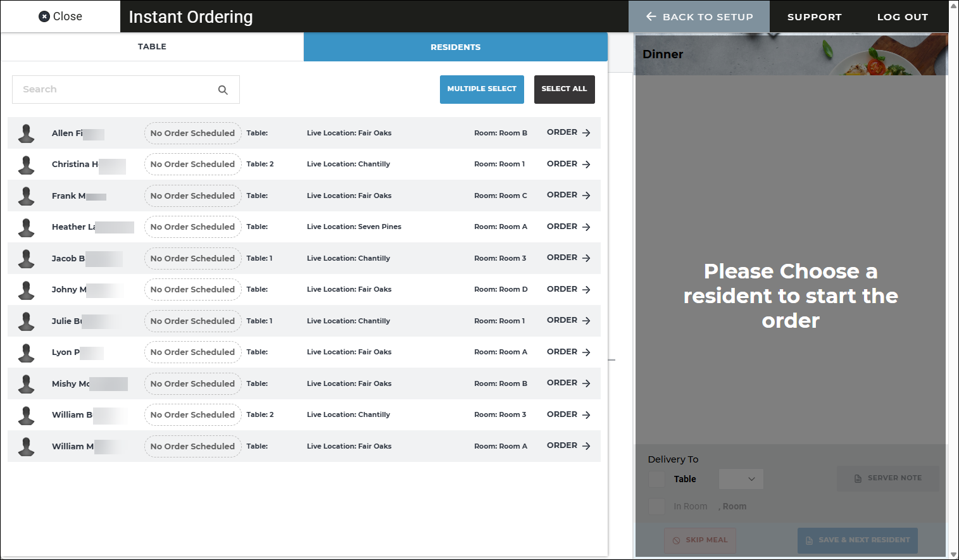Click Johny's resident avatar icon
959x560 pixels.
27,290
